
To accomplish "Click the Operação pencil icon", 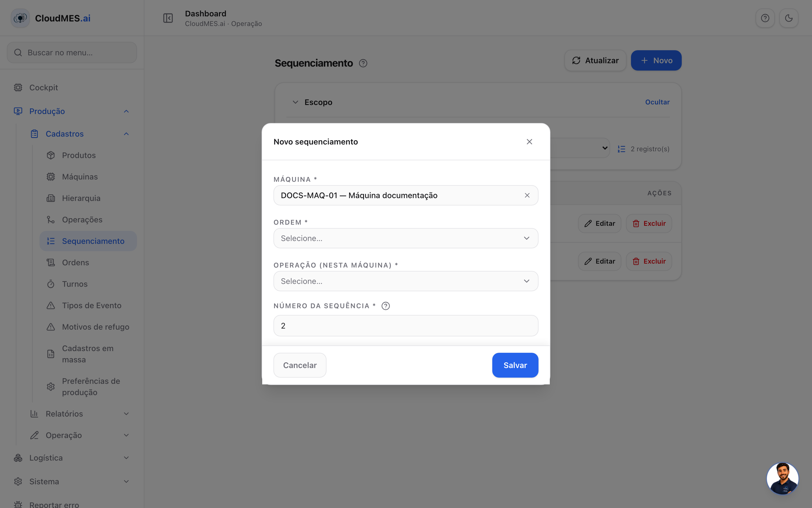I will (x=34, y=435).
